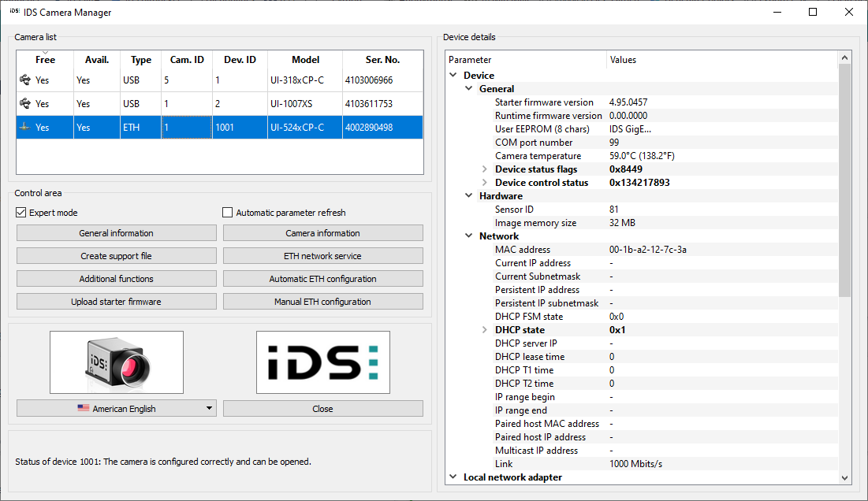868x501 pixels.
Task: Click the USB icon for camera UI-1007XS
Action: pos(24,104)
